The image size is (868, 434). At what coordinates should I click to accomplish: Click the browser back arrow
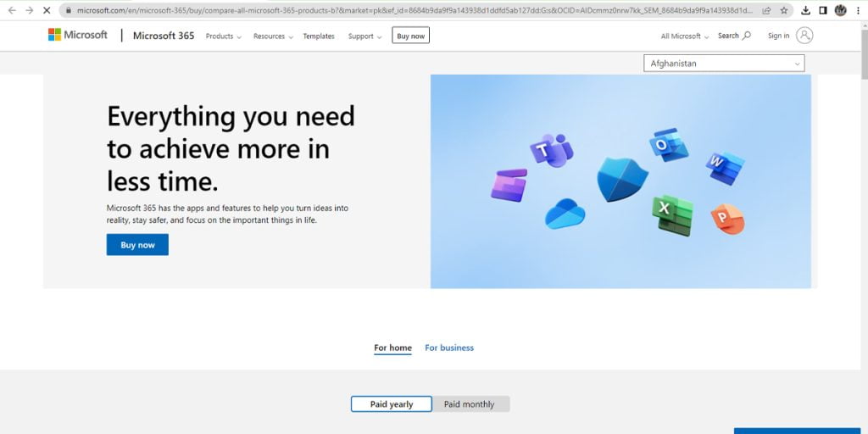tap(12, 10)
